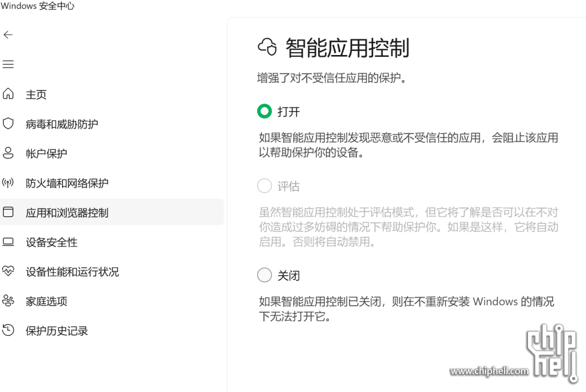Select the 评估 radio button
The image size is (586, 392).
point(264,186)
